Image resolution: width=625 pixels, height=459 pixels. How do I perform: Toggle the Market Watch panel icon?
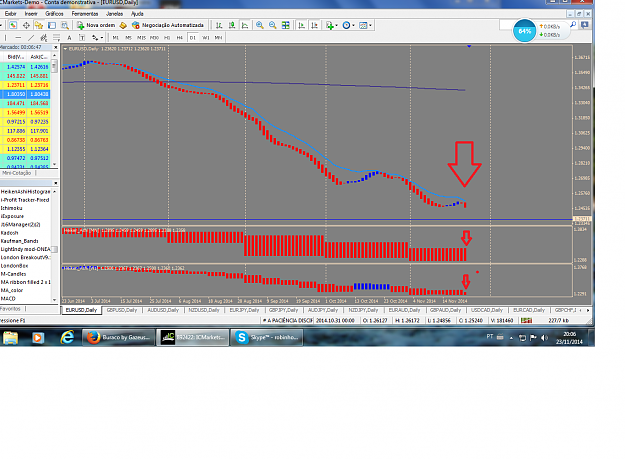(13, 25)
